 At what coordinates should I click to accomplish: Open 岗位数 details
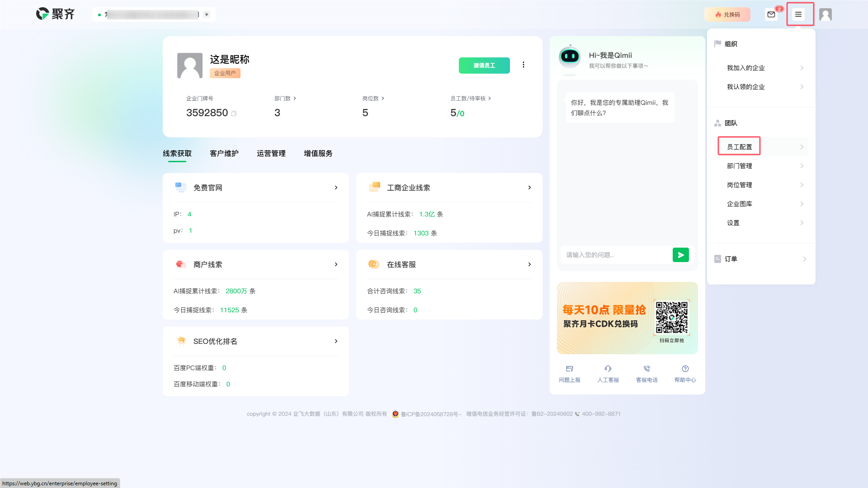point(373,99)
